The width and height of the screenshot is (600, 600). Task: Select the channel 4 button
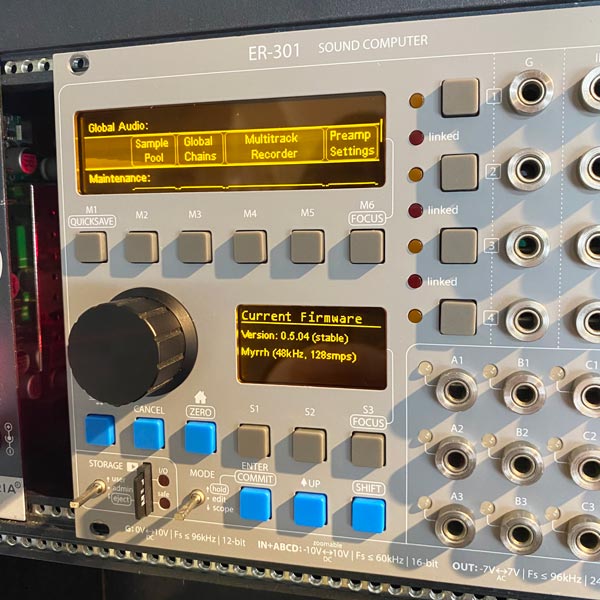pos(458,318)
